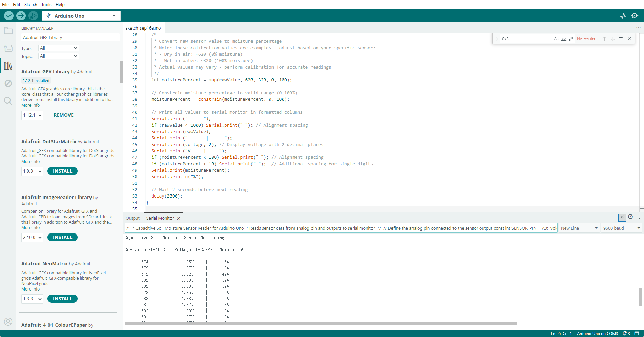Go to previous match in find widget
The width and height of the screenshot is (644, 337).
604,39
